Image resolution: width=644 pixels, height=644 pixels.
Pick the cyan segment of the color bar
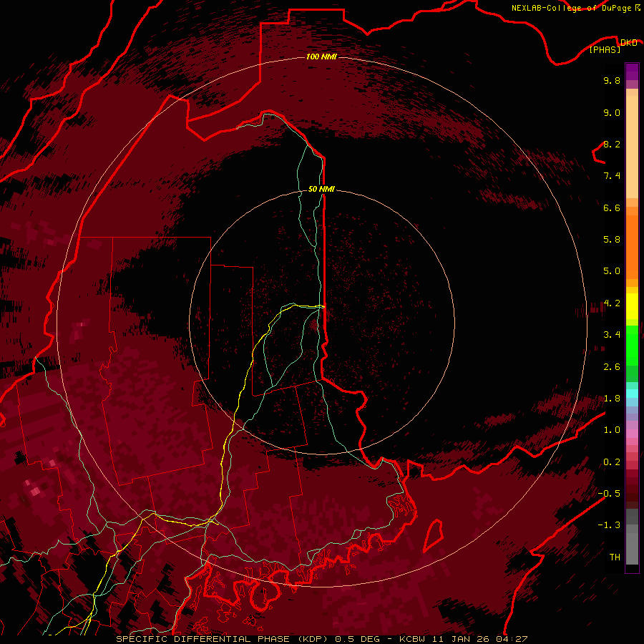632,394
